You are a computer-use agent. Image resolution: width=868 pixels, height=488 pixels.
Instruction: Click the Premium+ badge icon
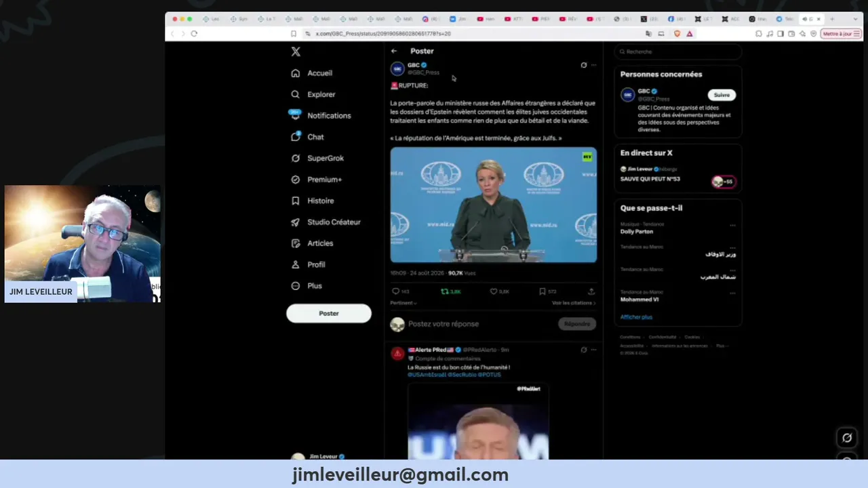pyautogui.click(x=296, y=180)
